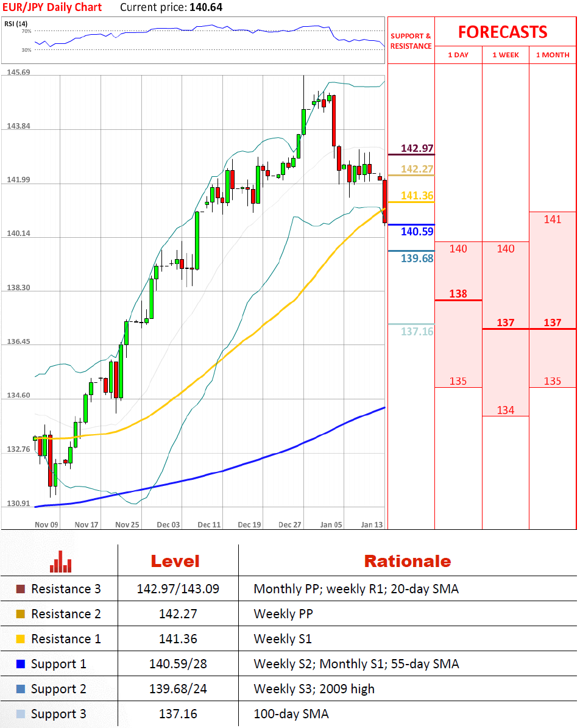The height and width of the screenshot is (728, 580).
Task: Click the FORECASTS heading
Action: click(x=503, y=32)
